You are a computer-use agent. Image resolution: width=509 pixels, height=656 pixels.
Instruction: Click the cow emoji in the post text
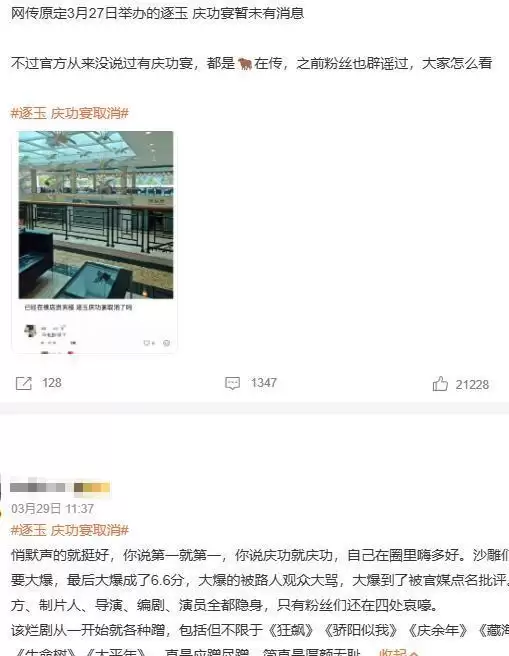click(x=245, y=64)
